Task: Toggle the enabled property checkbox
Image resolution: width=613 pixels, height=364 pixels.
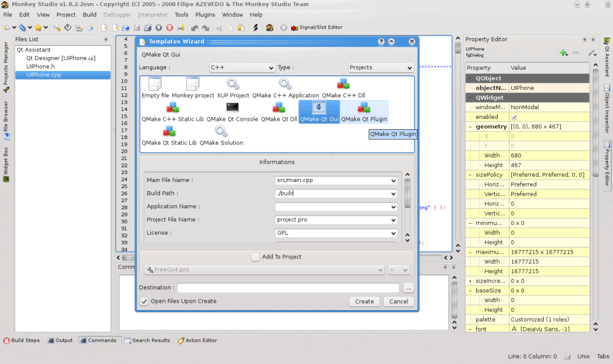Action: click(x=514, y=117)
